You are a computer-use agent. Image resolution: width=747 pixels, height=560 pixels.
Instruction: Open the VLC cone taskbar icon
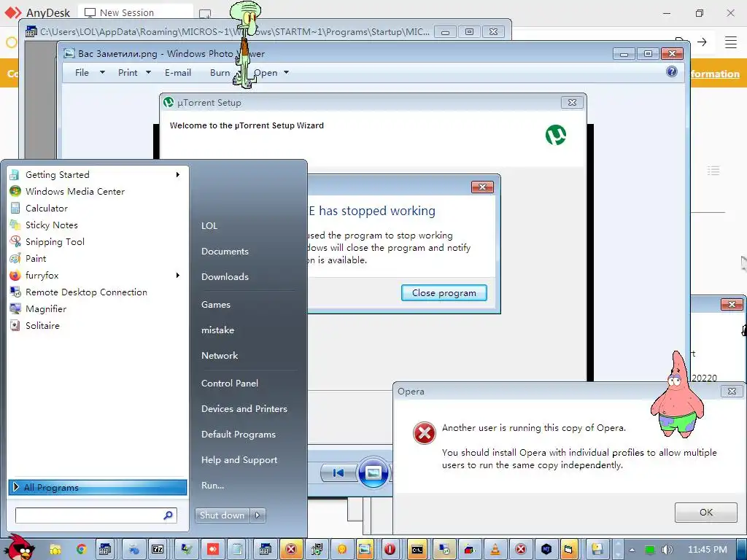(495, 550)
